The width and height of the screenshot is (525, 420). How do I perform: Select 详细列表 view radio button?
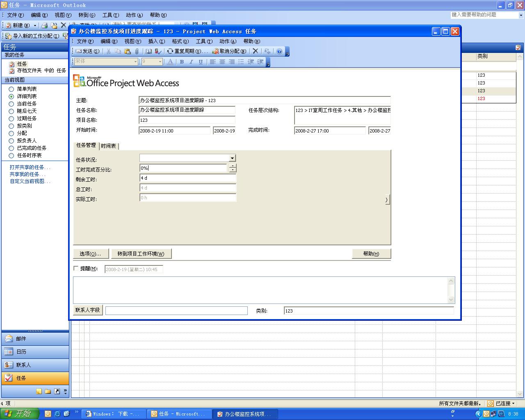[11, 96]
